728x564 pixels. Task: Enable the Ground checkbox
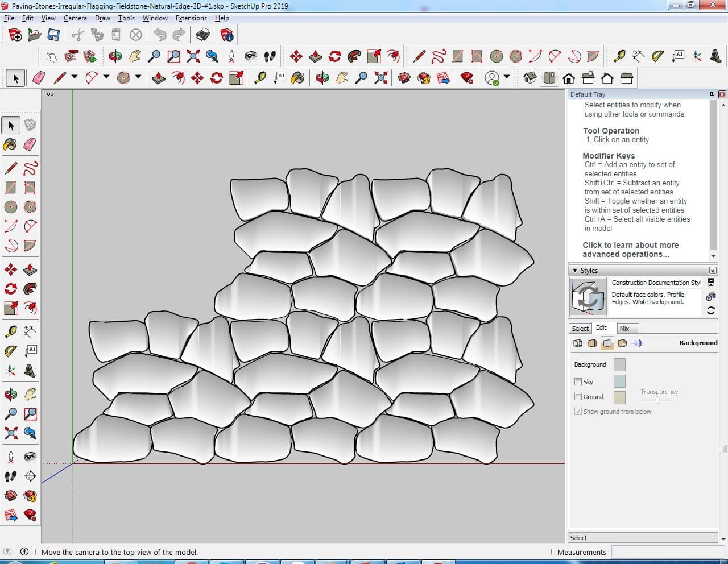click(x=578, y=397)
